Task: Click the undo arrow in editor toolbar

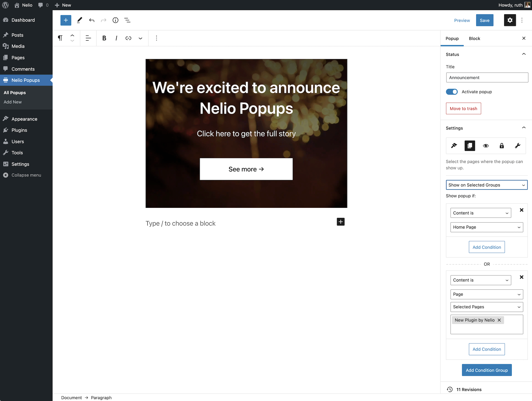Action: (92, 20)
